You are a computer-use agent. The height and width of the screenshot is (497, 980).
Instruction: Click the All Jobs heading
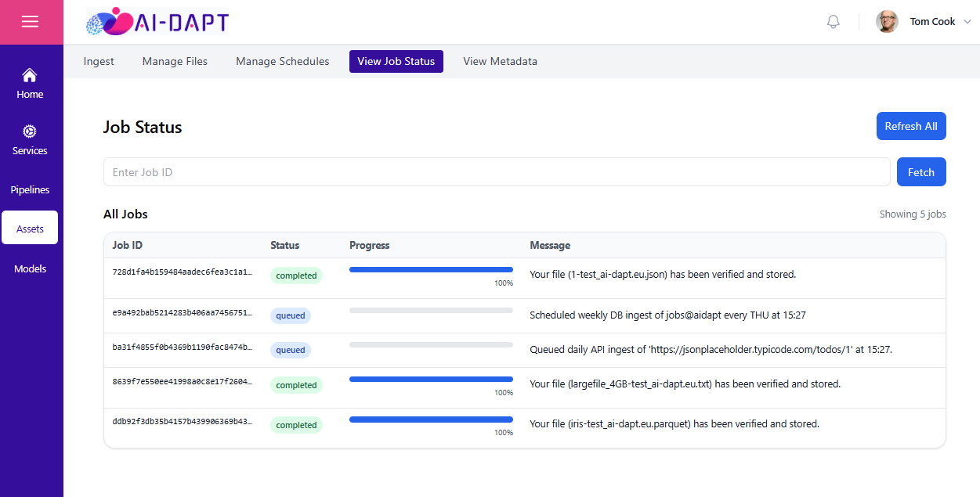click(125, 214)
